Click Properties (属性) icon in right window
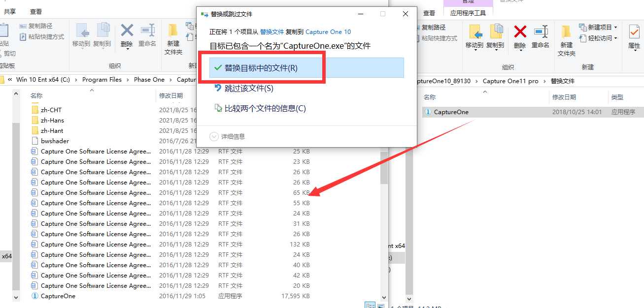The height and width of the screenshot is (308, 644). click(x=634, y=32)
